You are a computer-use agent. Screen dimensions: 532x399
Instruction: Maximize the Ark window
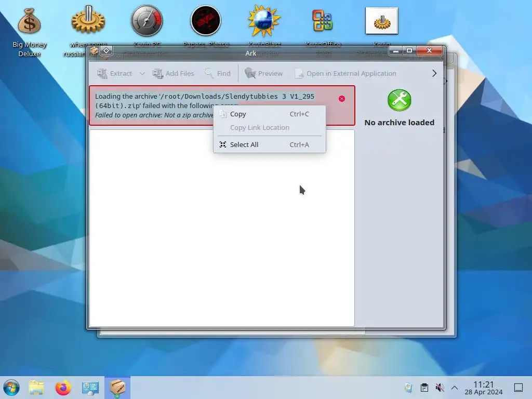[409, 51]
